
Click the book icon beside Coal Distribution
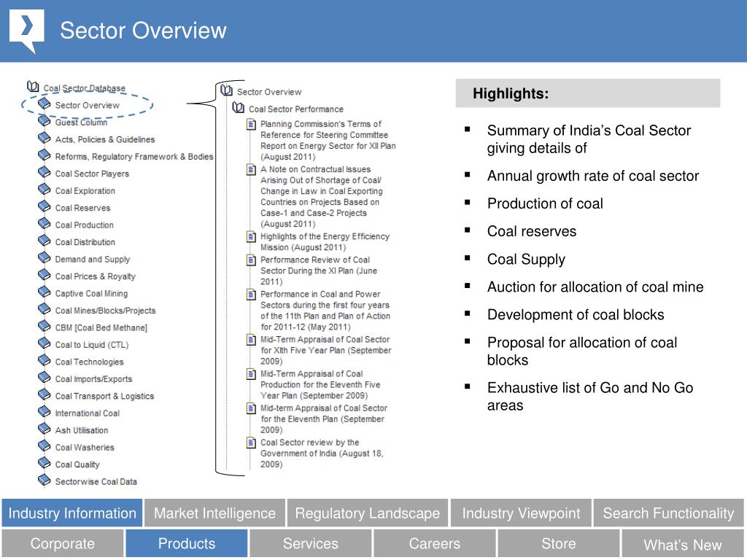pos(44,241)
